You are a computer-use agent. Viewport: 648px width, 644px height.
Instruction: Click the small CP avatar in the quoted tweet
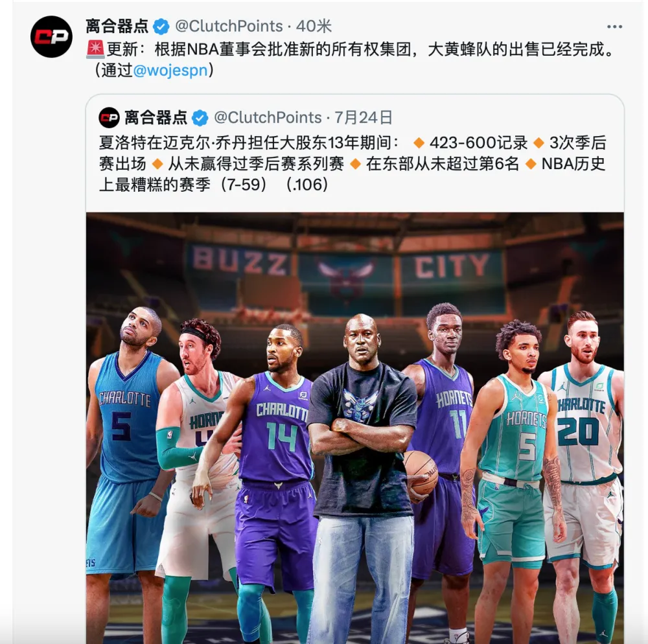109,118
